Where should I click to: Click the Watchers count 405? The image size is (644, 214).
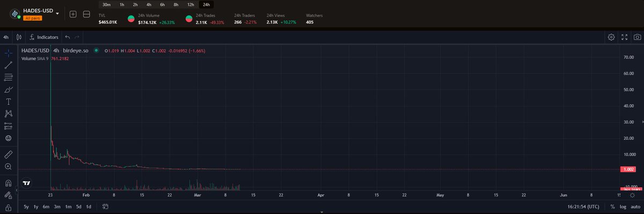click(x=310, y=23)
